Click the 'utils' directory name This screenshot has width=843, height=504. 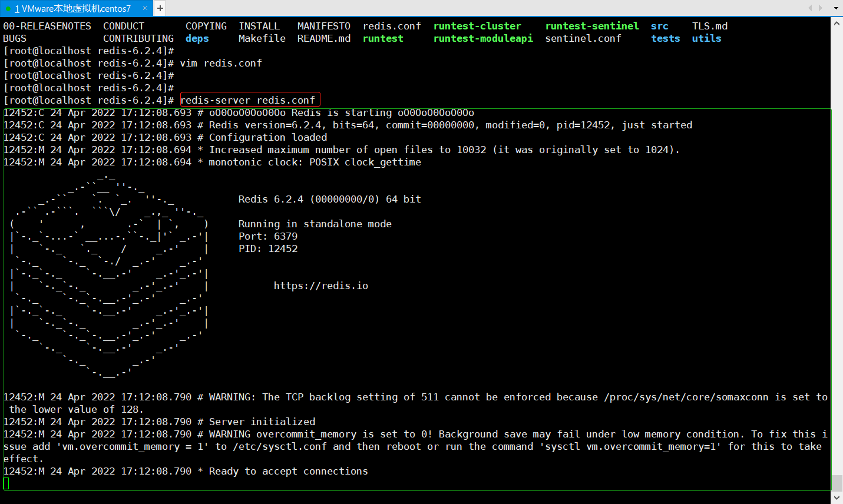tap(707, 38)
